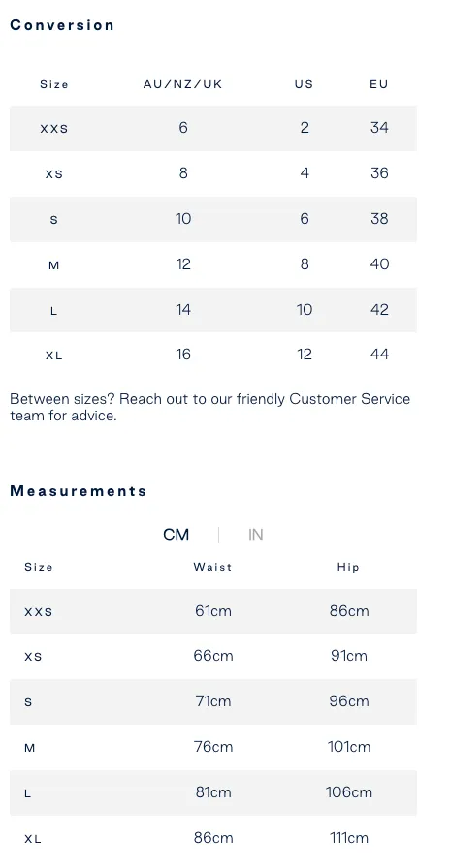
Task: Click the EU column header
Action: tap(379, 84)
